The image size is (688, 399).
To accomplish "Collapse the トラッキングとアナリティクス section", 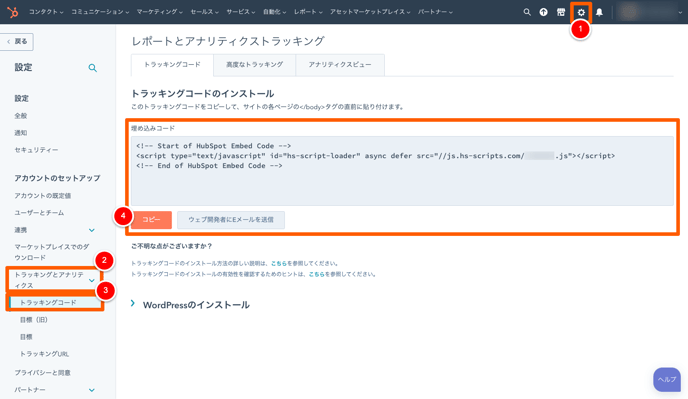I will click(x=54, y=280).
